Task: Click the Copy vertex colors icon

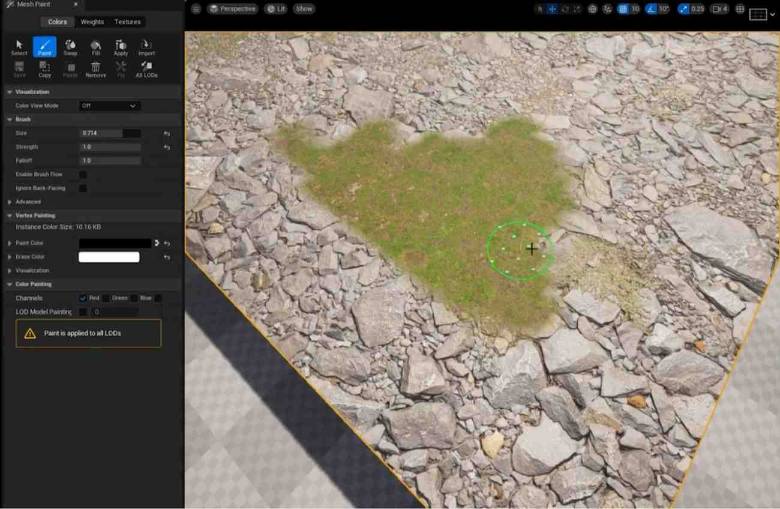Action: coord(45,69)
